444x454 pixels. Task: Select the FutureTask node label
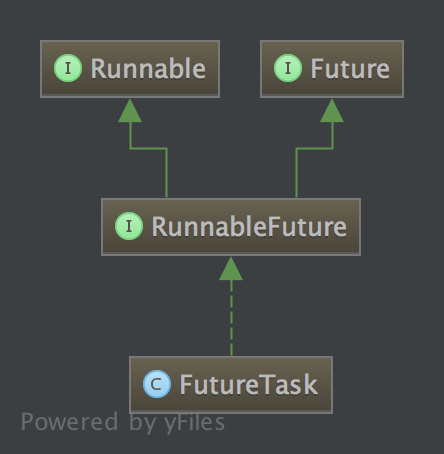click(248, 384)
